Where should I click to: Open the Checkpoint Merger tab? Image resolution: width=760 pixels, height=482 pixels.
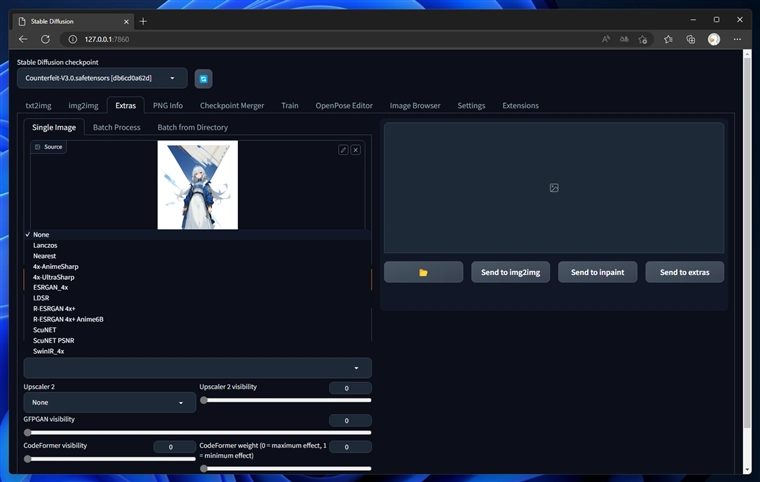point(232,105)
